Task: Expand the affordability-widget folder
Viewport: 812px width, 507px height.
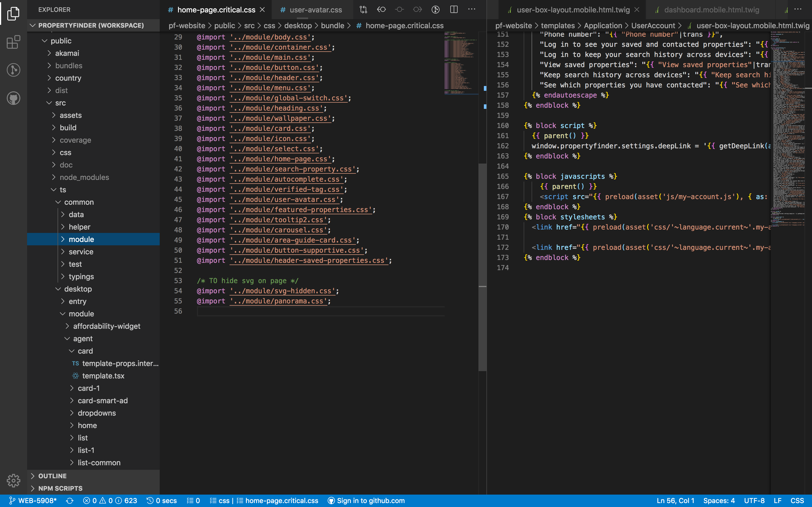Action: pos(107,326)
